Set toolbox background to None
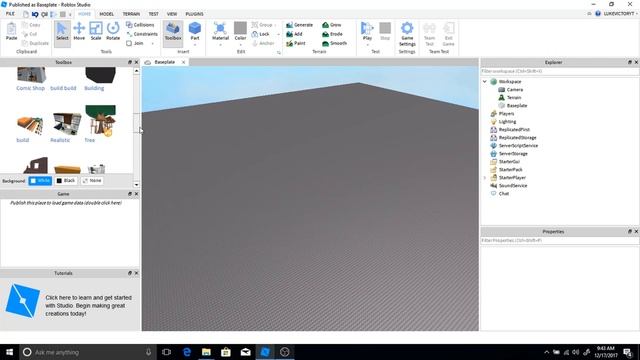Viewport: 640px width, 360px height. (x=92, y=180)
